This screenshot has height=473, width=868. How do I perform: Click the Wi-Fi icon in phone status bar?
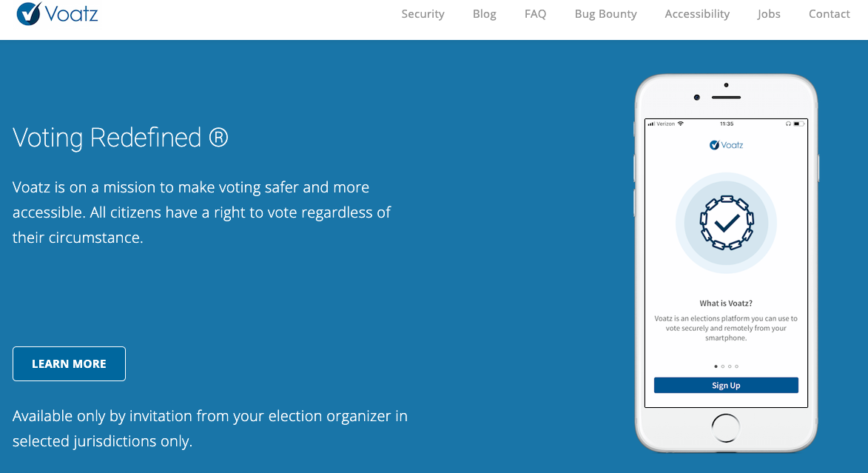pyautogui.click(x=680, y=124)
